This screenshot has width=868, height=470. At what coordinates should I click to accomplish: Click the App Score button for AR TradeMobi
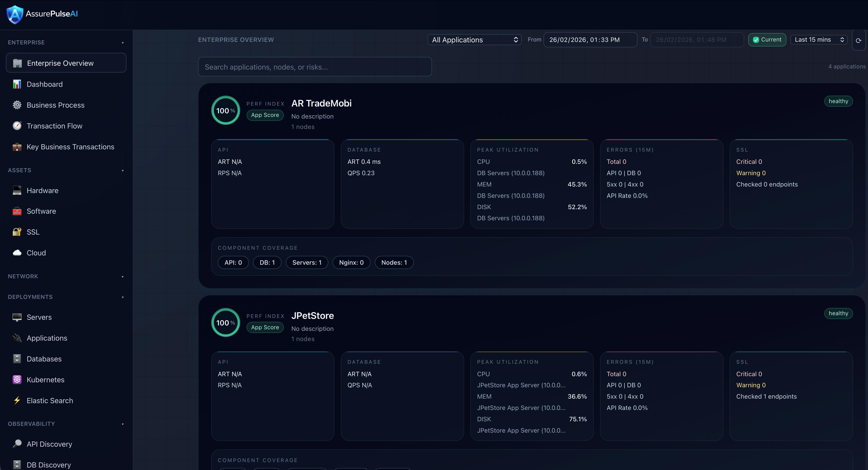click(x=265, y=115)
